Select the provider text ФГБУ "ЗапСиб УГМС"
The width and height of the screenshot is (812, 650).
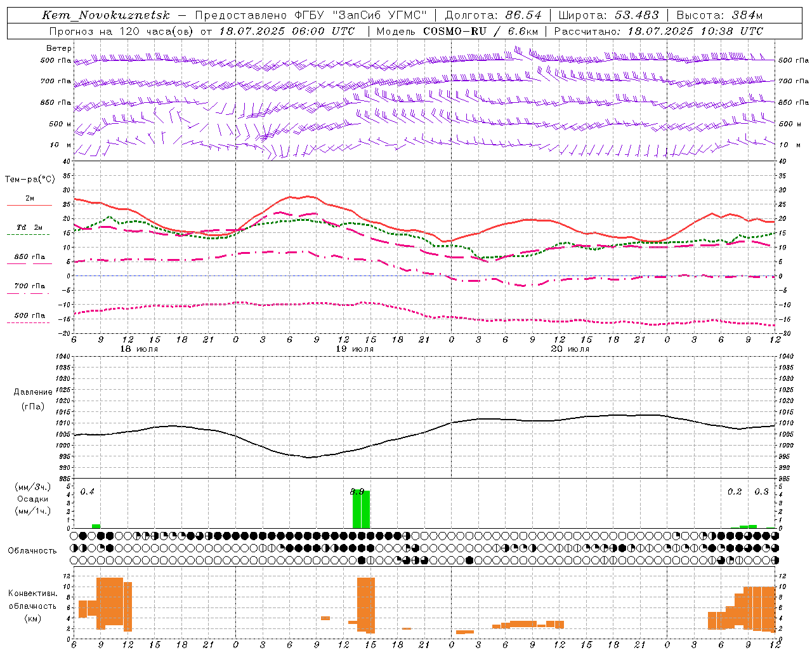tap(361, 15)
